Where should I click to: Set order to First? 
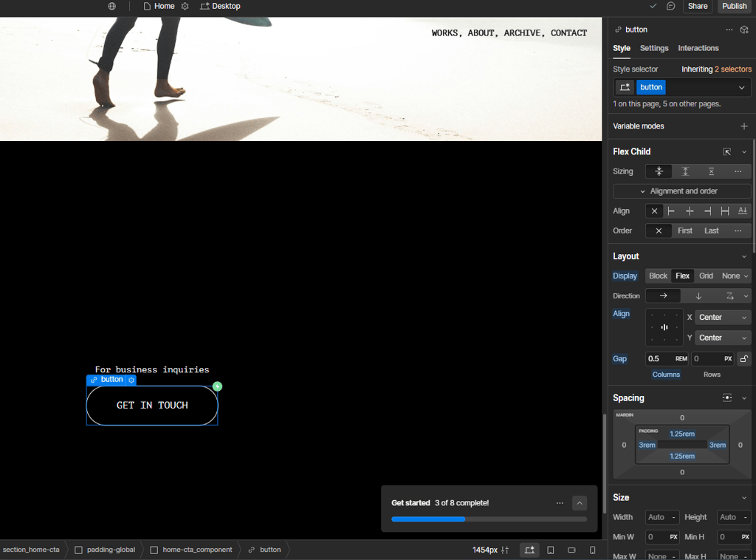pos(684,231)
